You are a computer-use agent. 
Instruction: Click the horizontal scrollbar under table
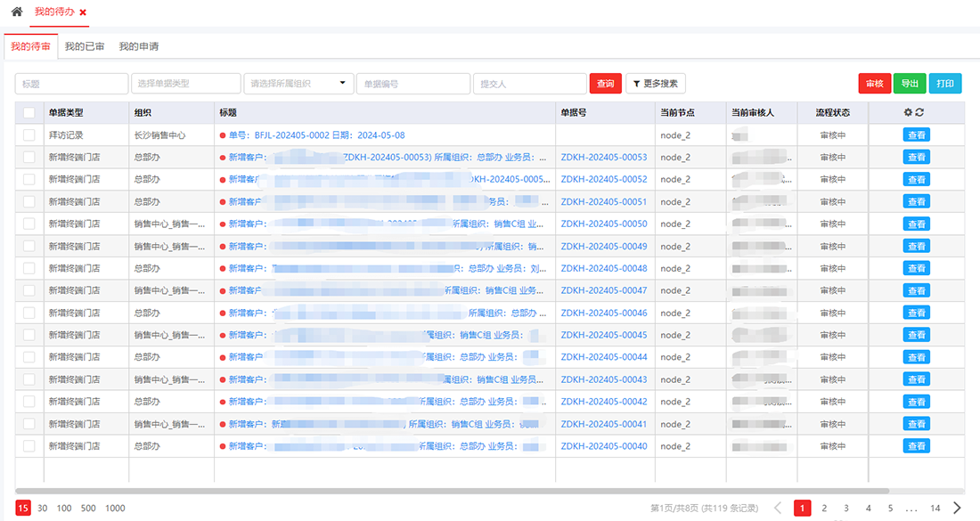[x=452, y=491]
